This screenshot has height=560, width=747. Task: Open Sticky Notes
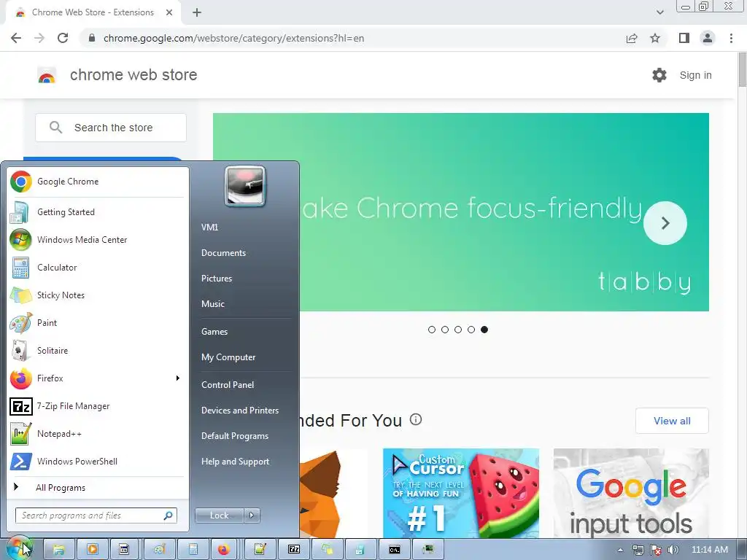coord(96,295)
